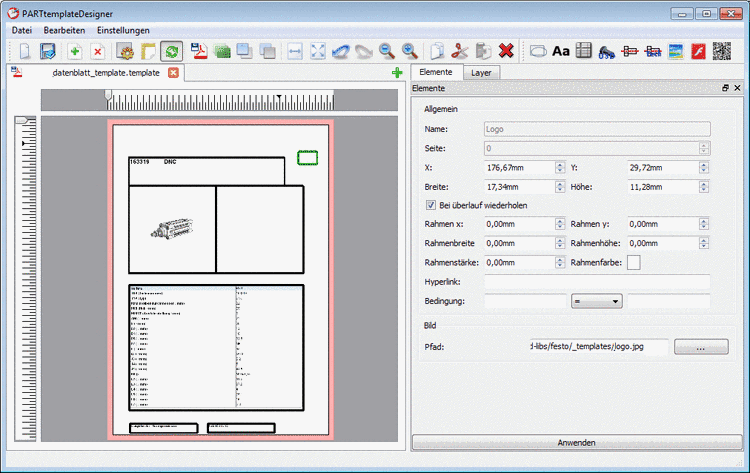The image size is (750, 473).
Task: Adjust the Rahmenstärke stepper arrows
Action: [x=560, y=263]
